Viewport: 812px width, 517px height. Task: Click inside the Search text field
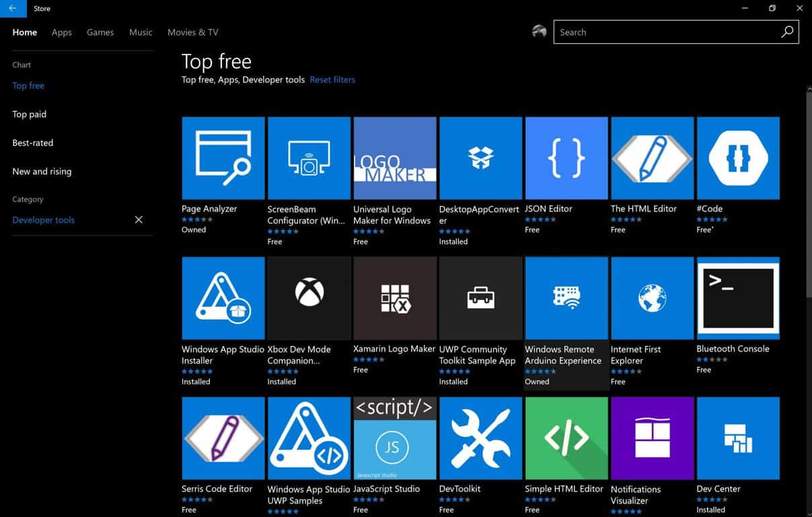pyautogui.click(x=666, y=32)
